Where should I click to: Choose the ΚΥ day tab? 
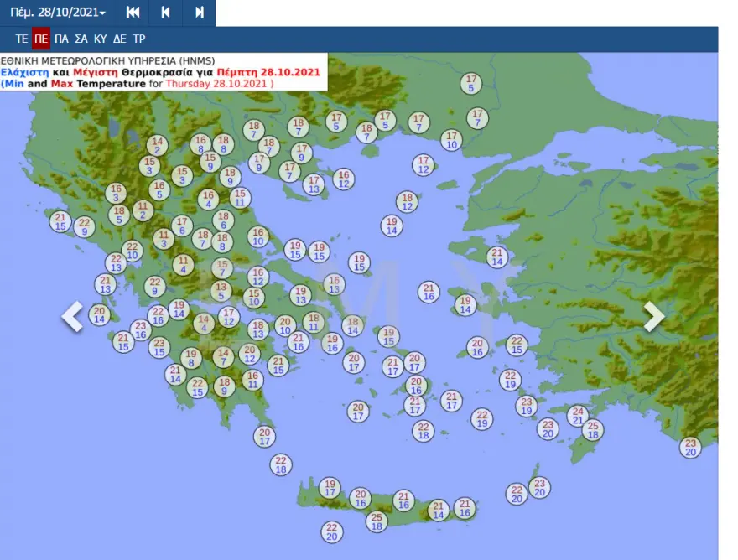(x=100, y=39)
